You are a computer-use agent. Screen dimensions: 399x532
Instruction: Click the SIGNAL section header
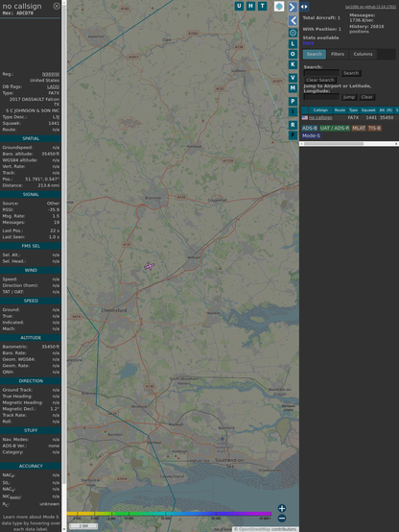pos(31,194)
